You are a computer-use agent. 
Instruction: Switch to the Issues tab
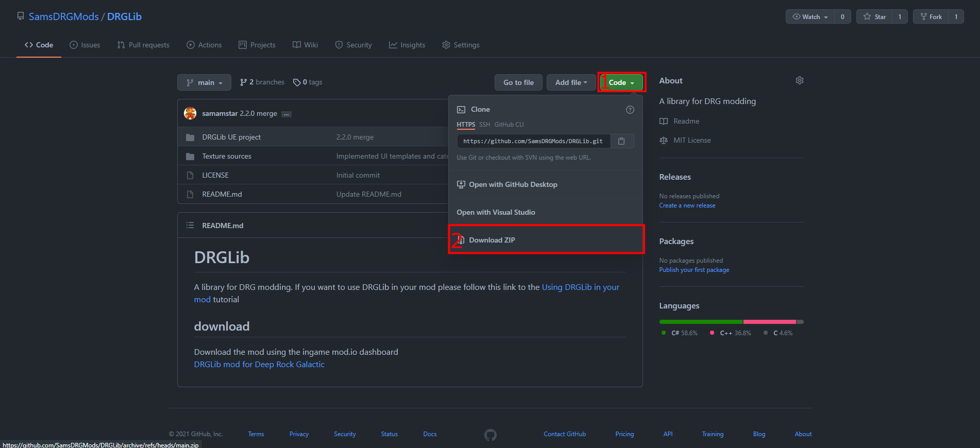point(85,45)
